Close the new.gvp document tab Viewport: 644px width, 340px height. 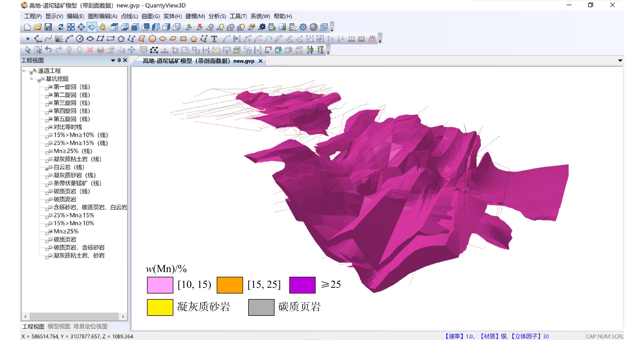tap(260, 61)
